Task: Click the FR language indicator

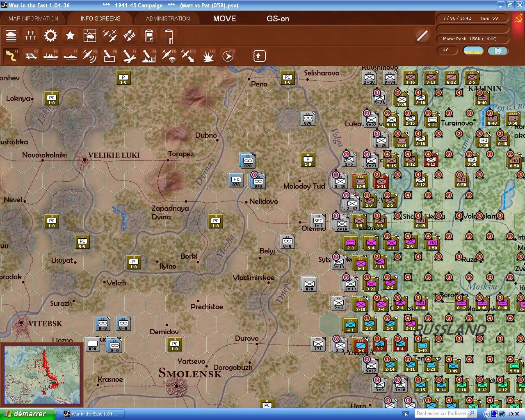Action: [405, 414]
